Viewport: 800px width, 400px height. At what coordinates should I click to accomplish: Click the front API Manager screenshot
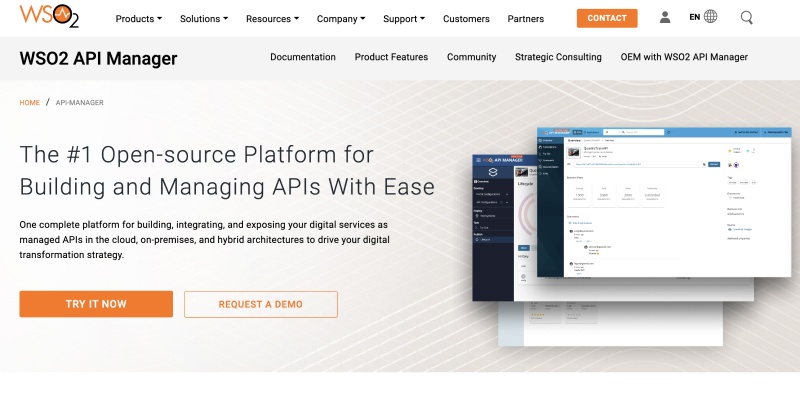(x=664, y=202)
